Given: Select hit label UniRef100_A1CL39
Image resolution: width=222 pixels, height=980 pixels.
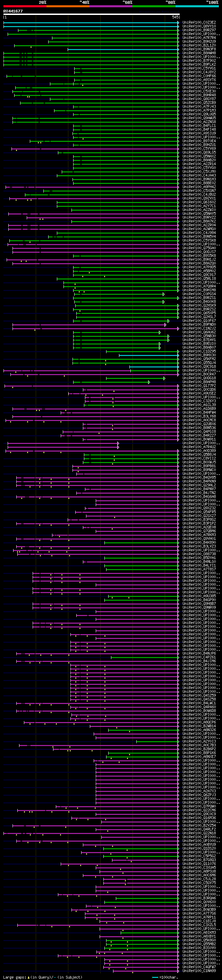Looking at the screenshot, I should [199, 404].
